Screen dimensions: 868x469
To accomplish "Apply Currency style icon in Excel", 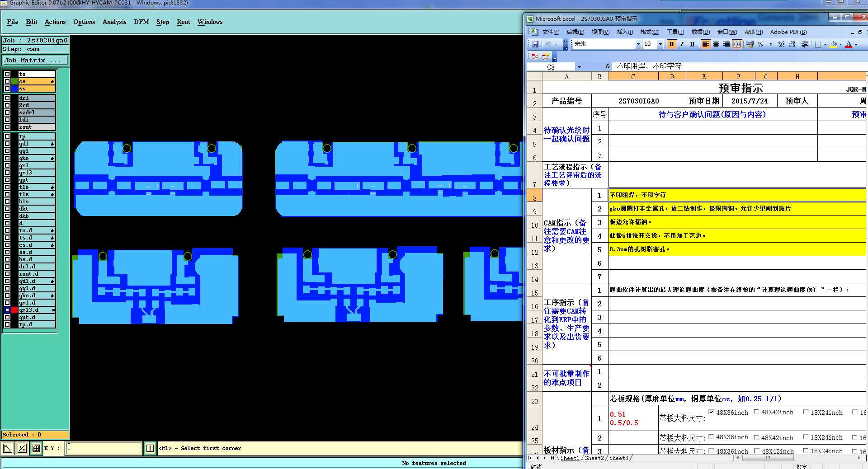I will click(750, 44).
